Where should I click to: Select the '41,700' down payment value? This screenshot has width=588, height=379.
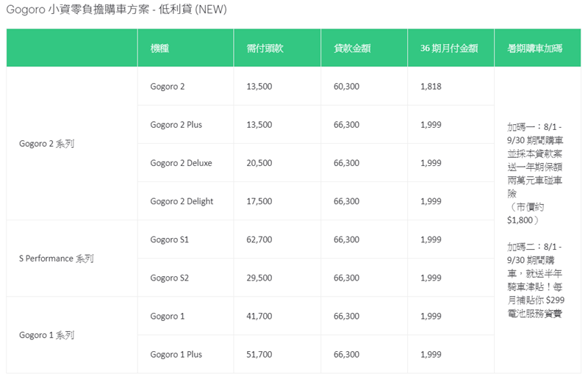[x=259, y=316]
